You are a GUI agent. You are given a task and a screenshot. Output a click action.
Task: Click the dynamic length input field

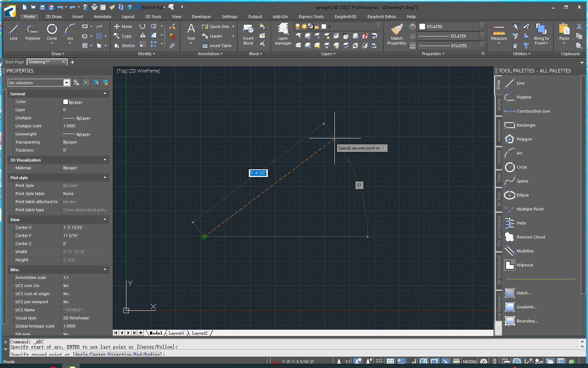click(258, 173)
